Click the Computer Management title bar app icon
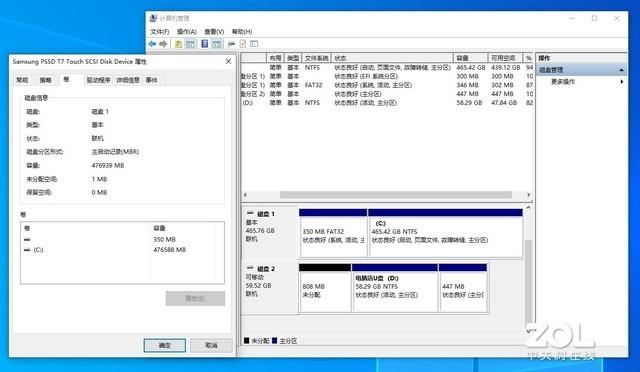Screen dimensions: 640x372 (x=153, y=18)
